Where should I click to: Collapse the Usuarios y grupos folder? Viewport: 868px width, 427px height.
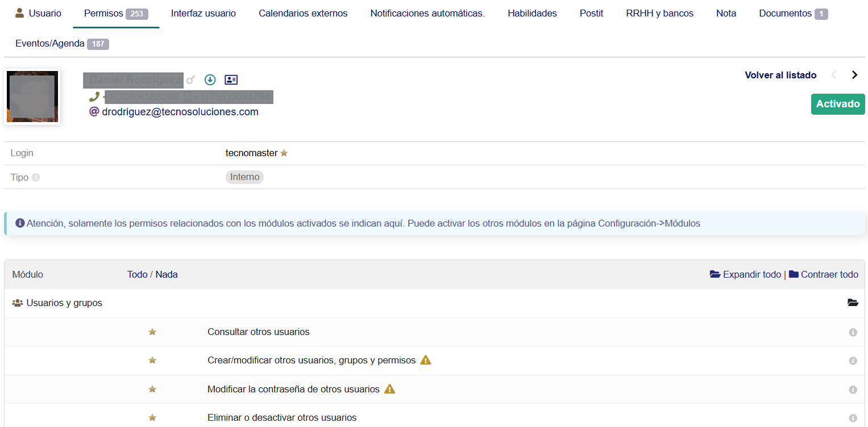[853, 303]
